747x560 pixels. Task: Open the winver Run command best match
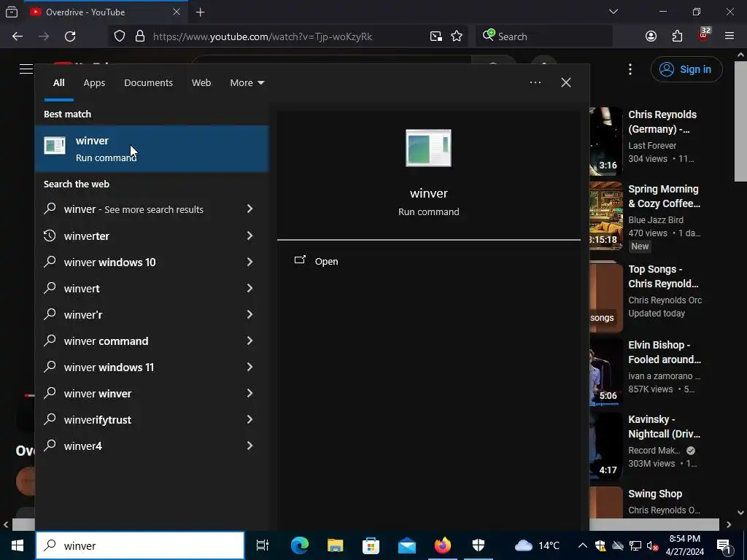point(152,149)
